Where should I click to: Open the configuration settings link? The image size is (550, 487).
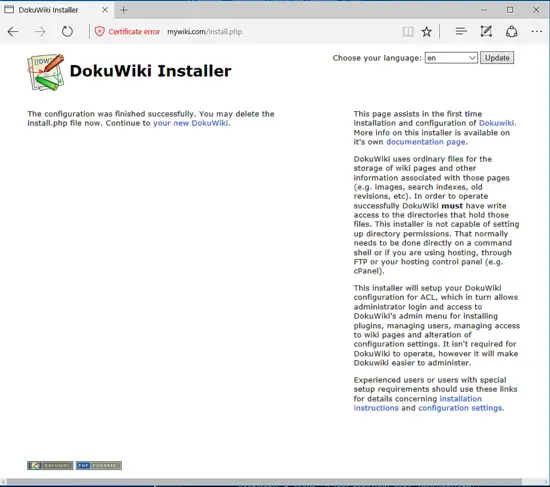460,408
